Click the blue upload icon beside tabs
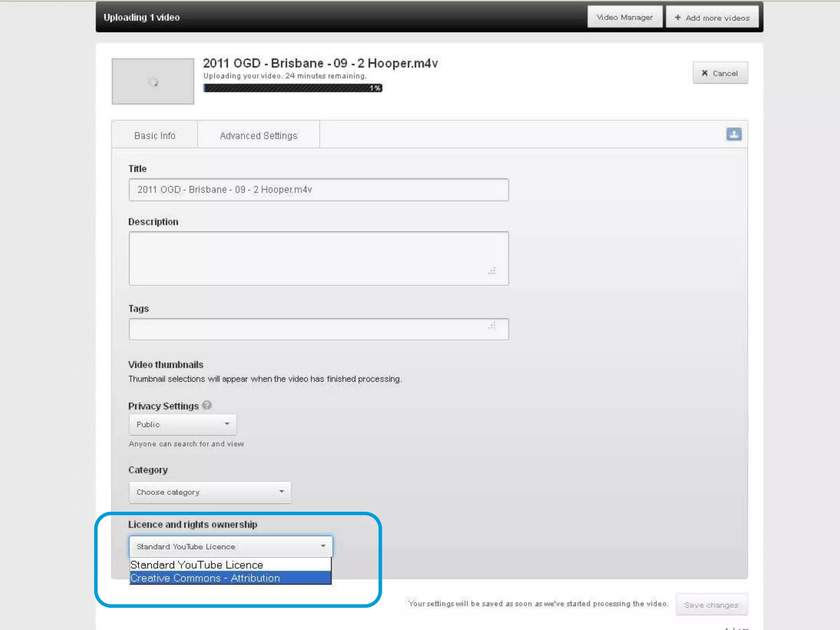The image size is (840, 630). tap(734, 134)
